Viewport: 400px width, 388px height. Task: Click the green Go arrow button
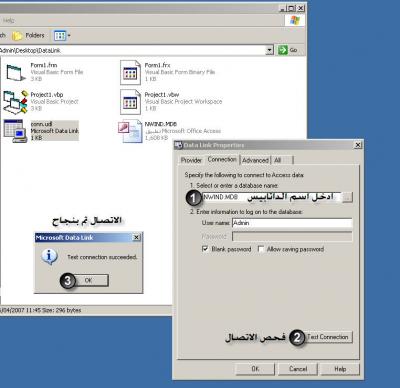click(283, 50)
